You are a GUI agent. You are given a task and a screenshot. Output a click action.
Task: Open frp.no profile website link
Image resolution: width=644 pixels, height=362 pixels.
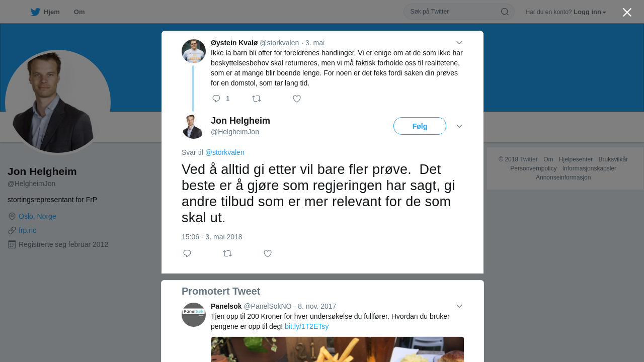click(28, 230)
